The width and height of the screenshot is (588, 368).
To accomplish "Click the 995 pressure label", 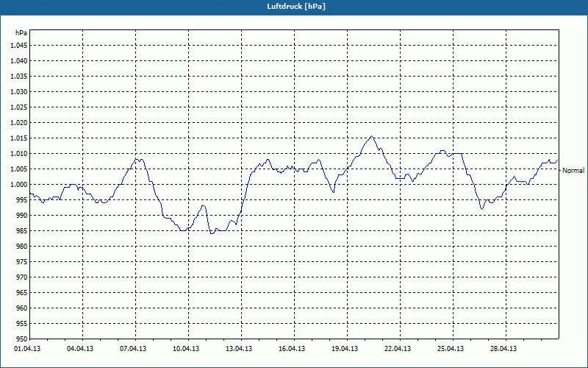I will click(x=22, y=199).
